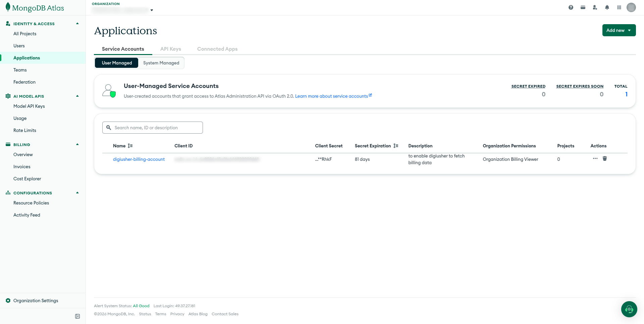Select the User Managed toggle
The width and height of the screenshot is (644, 324).
pos(117,63)
